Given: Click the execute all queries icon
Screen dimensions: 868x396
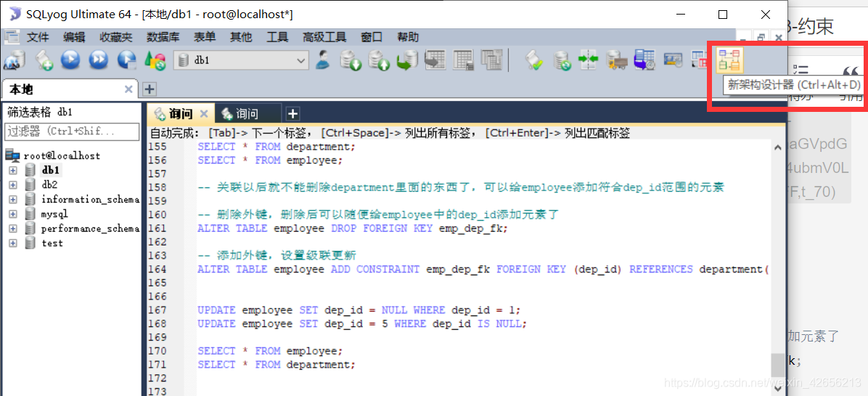Looking at the screenshot, I should [x=99, y=60].
